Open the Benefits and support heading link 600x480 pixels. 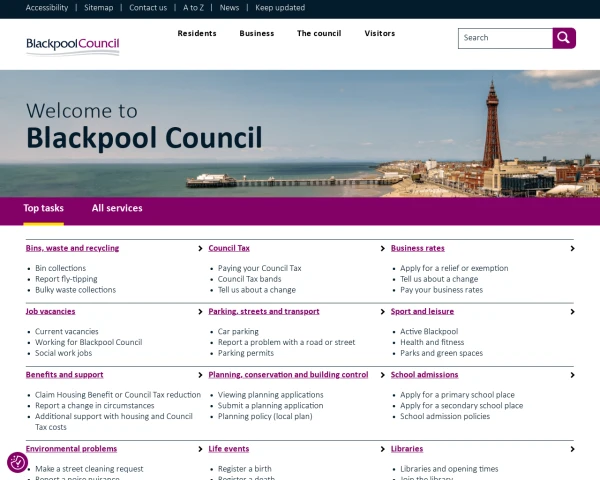[x=65, y=374]
